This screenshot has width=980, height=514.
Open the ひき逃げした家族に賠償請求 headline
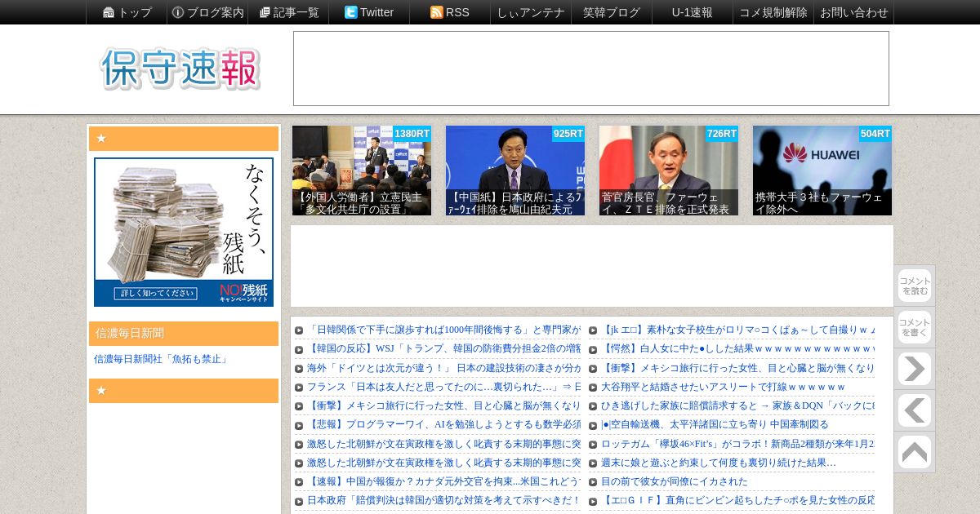(737, 405)
